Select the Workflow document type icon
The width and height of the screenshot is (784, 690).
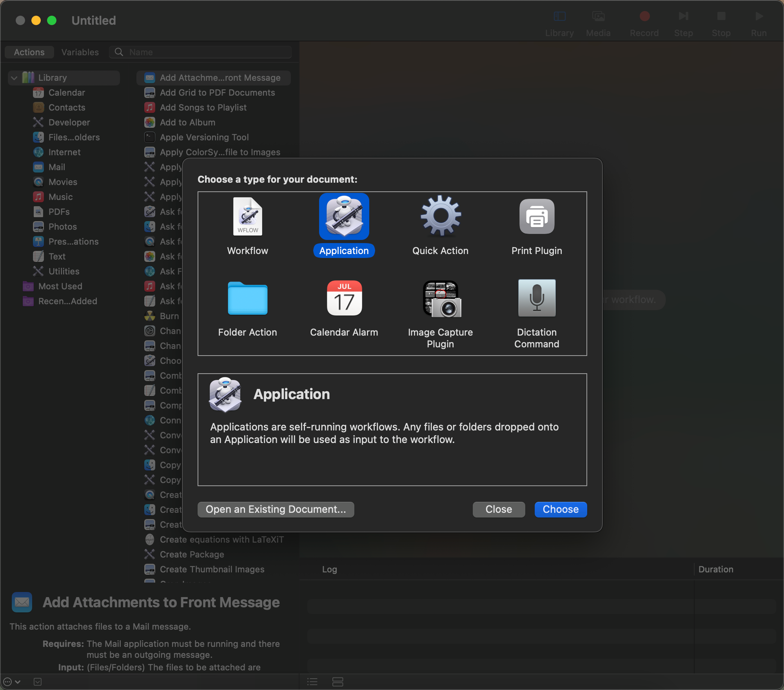pos(247,216)
